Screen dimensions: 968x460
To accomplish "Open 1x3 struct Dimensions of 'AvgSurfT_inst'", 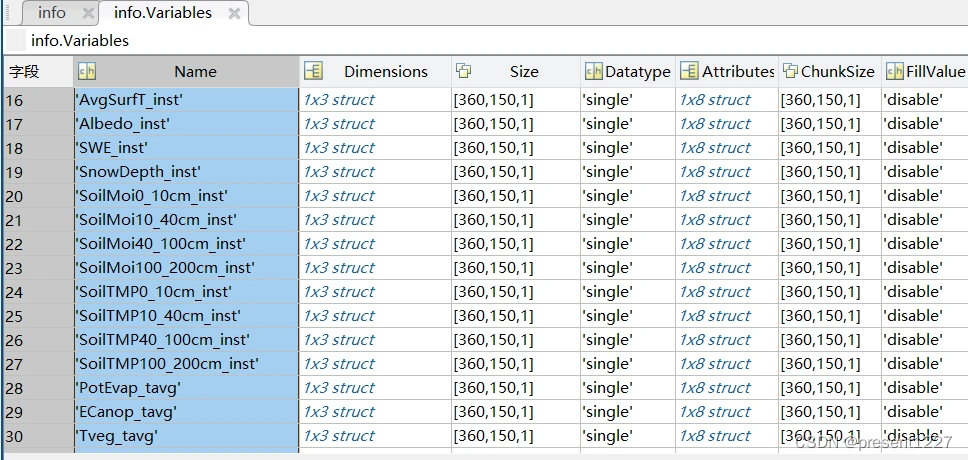I will [339, 100].
